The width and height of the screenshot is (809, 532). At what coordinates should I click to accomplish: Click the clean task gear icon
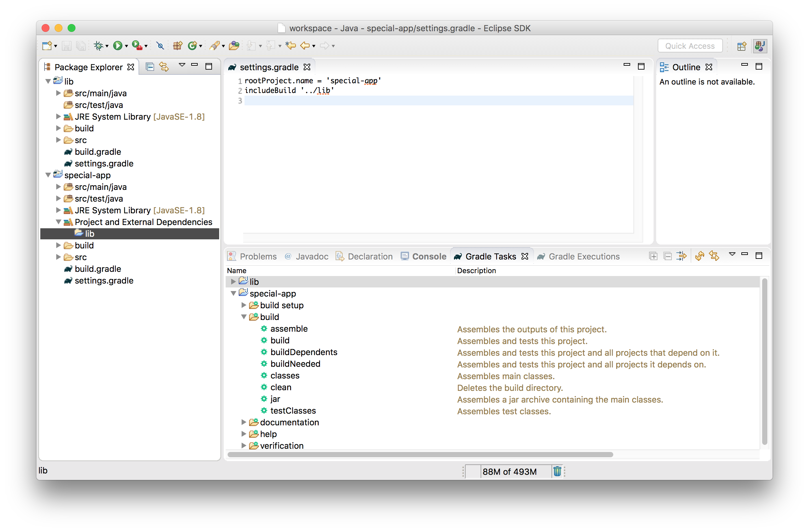point(264,387)
